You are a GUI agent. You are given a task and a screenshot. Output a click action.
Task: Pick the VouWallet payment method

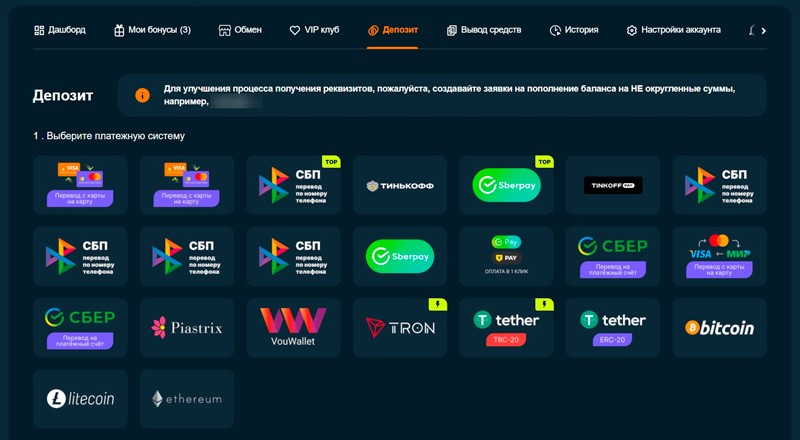click(293, 328)
